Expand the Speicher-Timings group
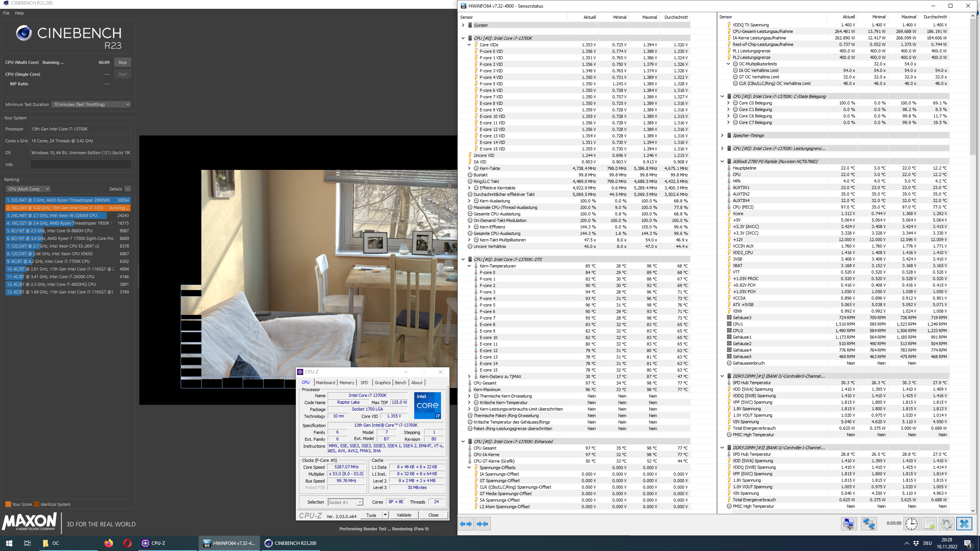 tap(722, 135)
